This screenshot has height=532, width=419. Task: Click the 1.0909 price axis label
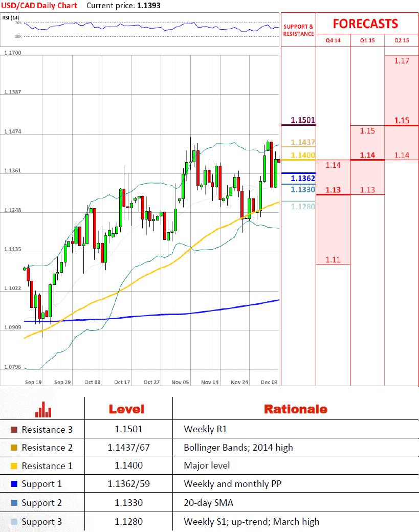pyautogui.click(x=13, y=327)
